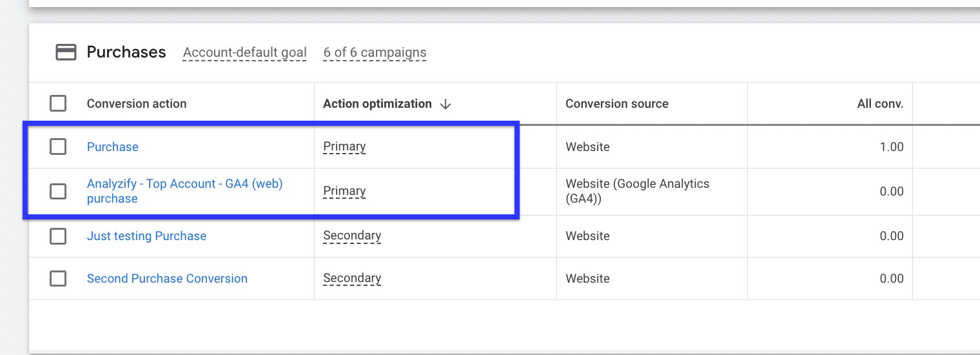Click Secondary for Just testing Purchase
Image resolution: width=980 pixels, height=355 pixels.
pyautogui.click(x=352, y=236)
